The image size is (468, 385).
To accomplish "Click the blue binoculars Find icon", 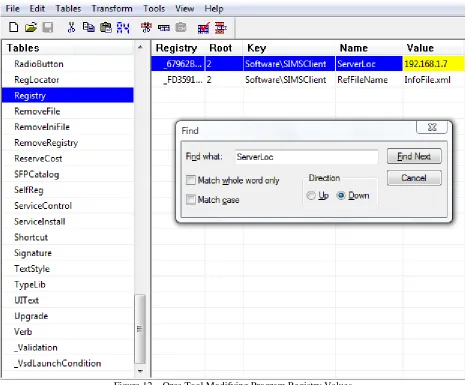I will tap(123, 28).
